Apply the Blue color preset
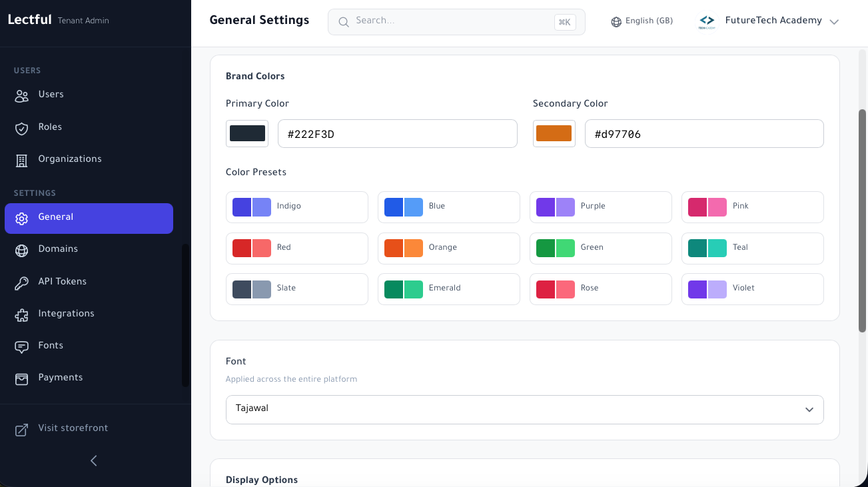 click(449, 207)
